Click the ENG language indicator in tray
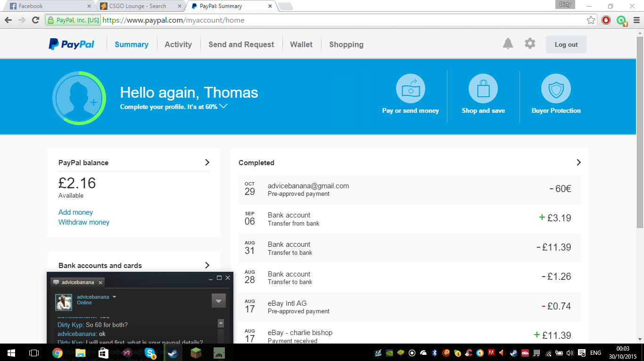 click(x=595, y=353)
